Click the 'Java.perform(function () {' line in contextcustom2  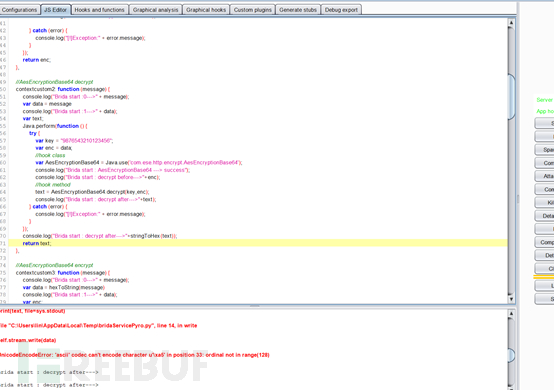pos(55,126)
